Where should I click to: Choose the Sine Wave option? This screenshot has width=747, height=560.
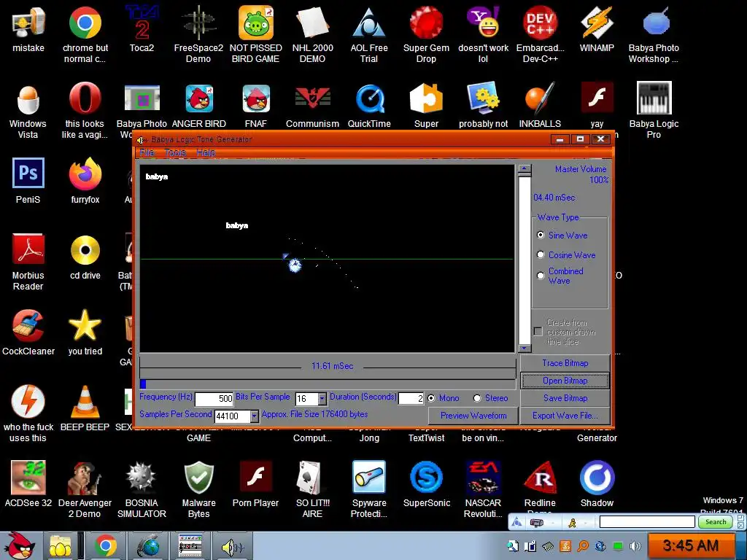point(541,235)
